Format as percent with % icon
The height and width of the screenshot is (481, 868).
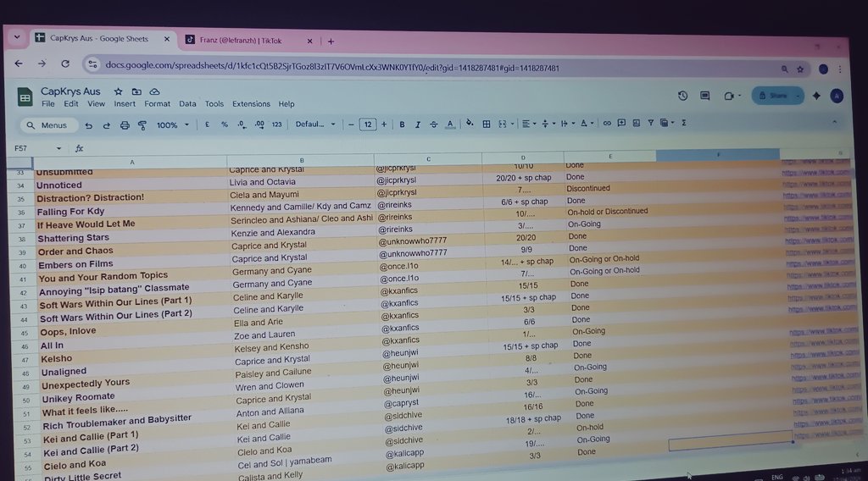(224, 124)
